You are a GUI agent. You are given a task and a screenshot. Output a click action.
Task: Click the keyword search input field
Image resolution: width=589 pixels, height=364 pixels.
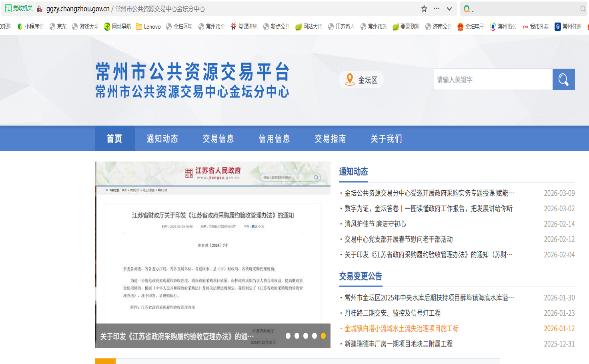tap(493, 79)
